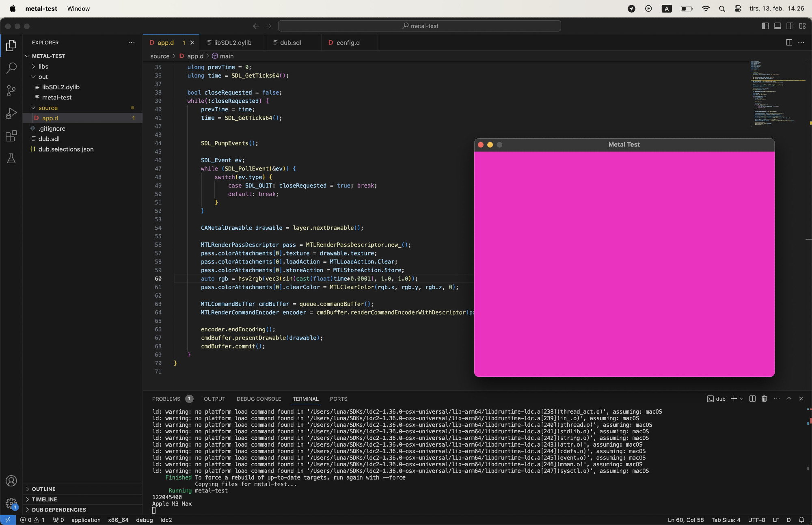Split the editor right
The height and width of the screenshot is (525, 812).
pyautogui.click(x=789, y=42)
